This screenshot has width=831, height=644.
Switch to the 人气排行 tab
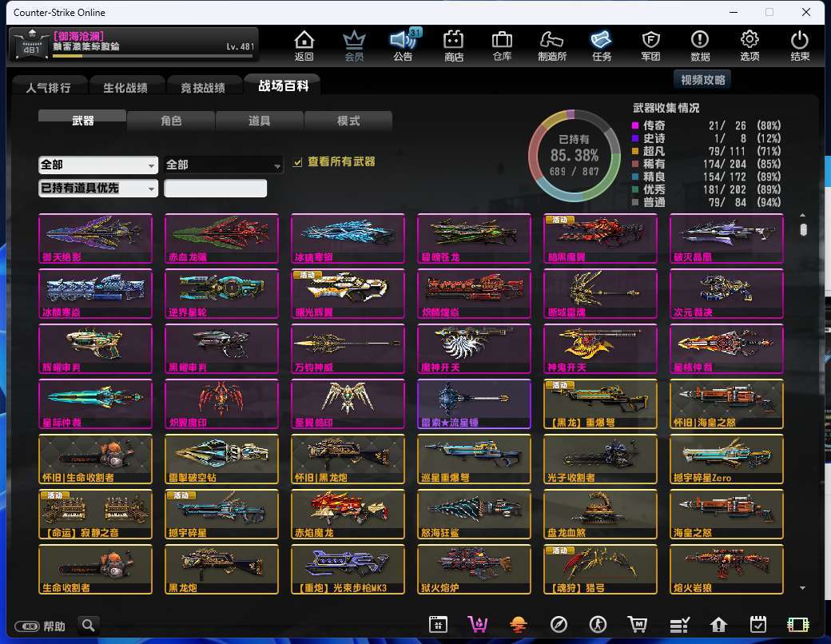click(x=48, y=87)
